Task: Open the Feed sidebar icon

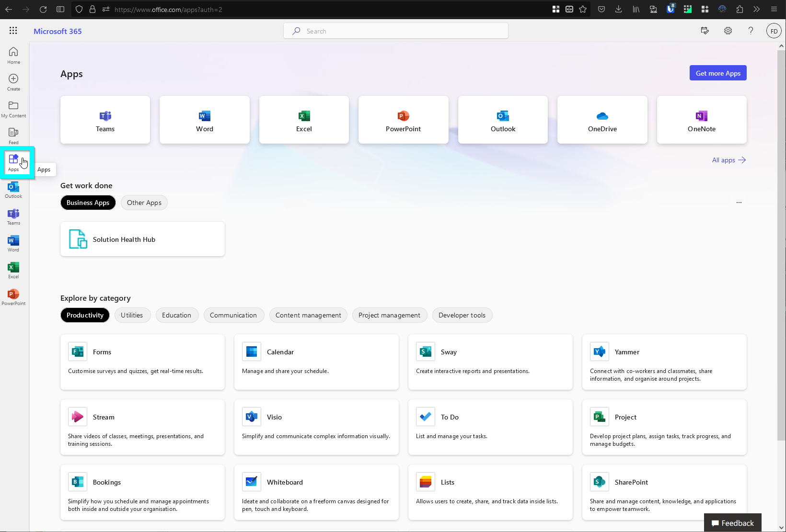Action: click(x=13, y=136)
